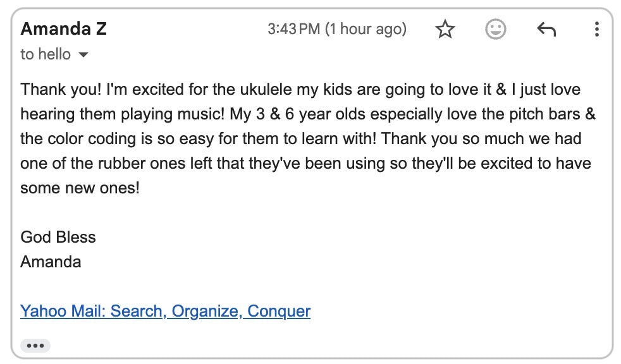Click the line starting "one of the rubber ones"
The width and height of the screenshot is (621, 364).
click(x=305, y=163)
